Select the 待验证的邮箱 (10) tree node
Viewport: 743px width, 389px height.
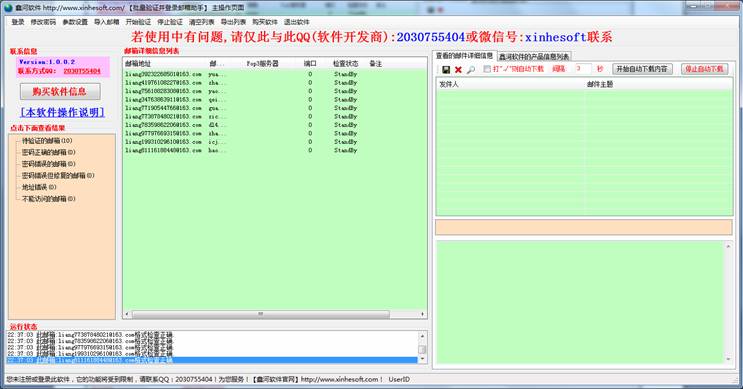(47, 141)
